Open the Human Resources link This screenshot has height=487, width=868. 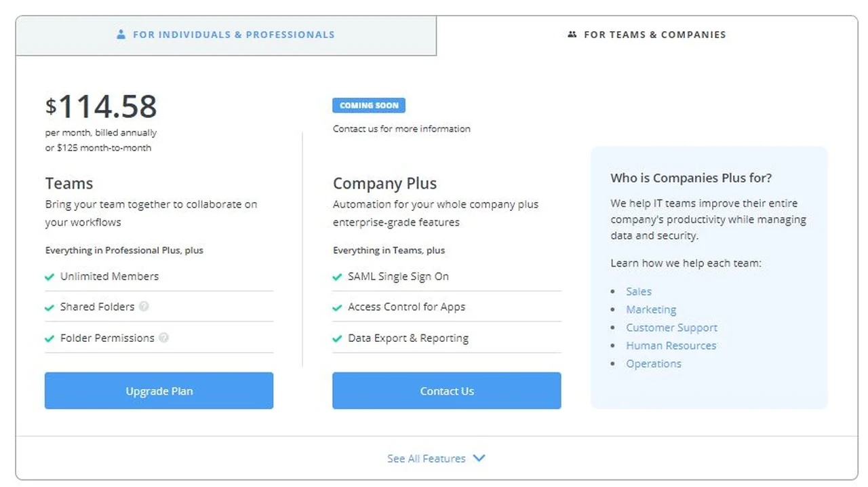671,345
